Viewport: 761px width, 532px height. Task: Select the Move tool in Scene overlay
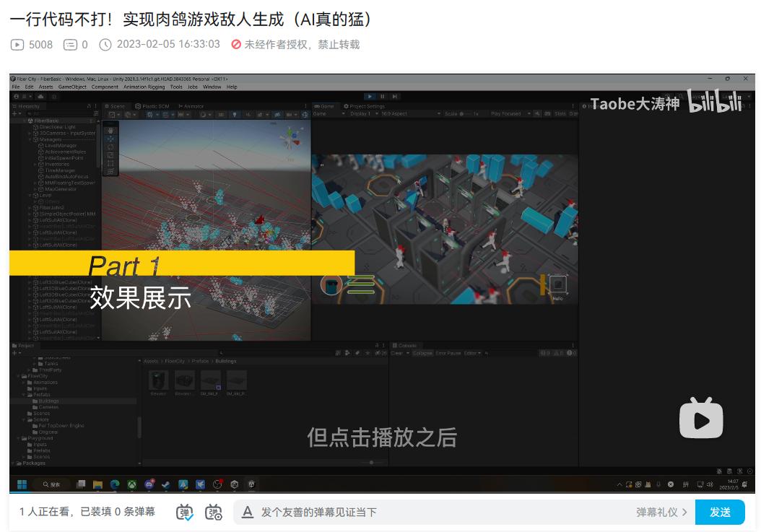coord(110,139)
